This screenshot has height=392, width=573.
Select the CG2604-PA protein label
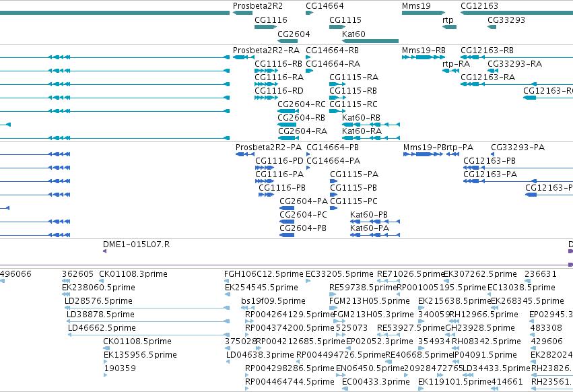pos(304,201)
